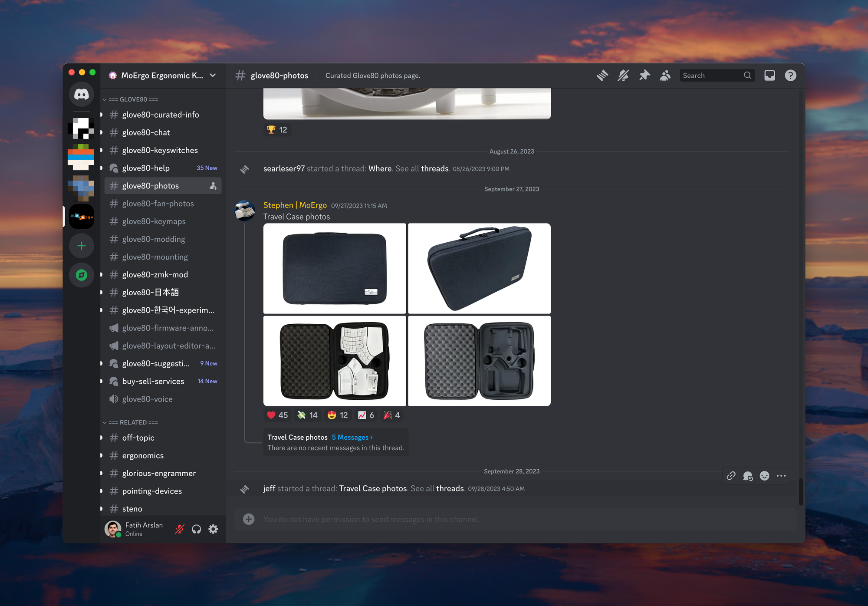Collapse the RELATED channel category

(x=133, y=422)
